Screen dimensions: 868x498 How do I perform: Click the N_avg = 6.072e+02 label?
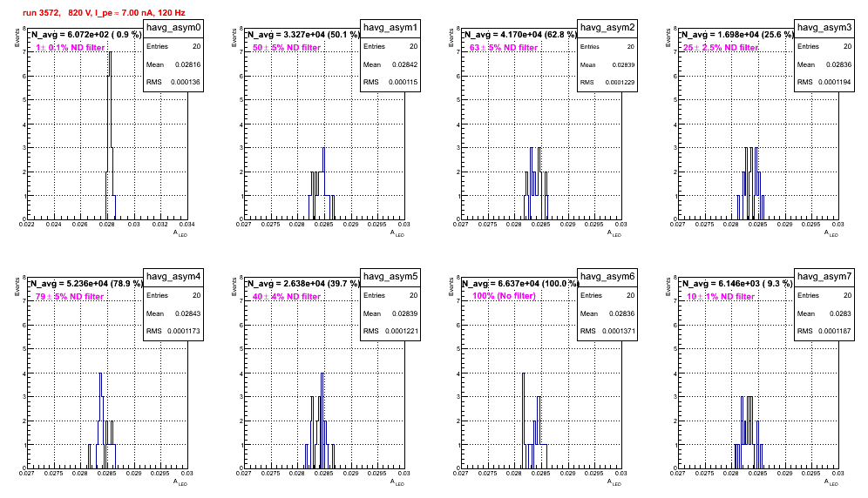coord(85,34)
